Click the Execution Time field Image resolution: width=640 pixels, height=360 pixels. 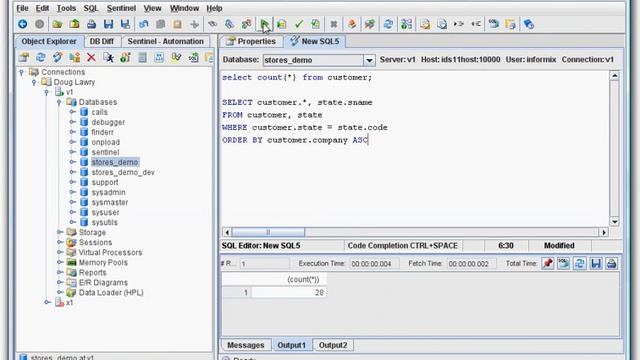[373, 264]
